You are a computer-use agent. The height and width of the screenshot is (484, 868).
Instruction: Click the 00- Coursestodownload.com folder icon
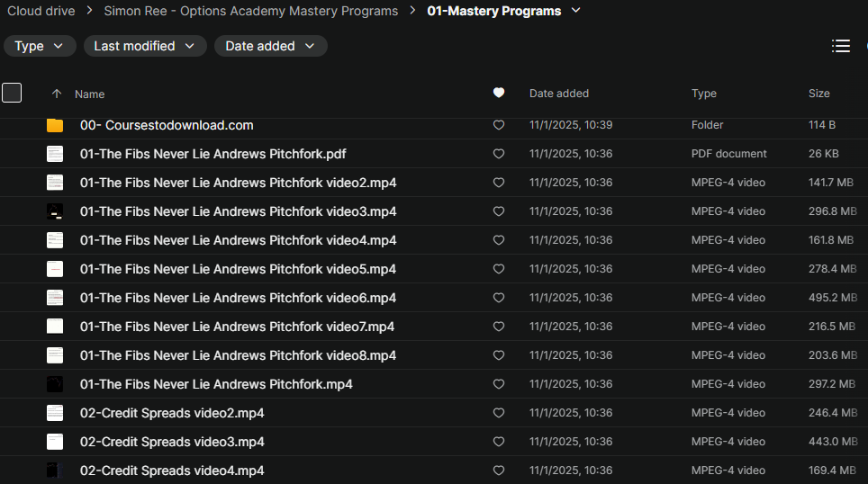(x=55, y=125)
